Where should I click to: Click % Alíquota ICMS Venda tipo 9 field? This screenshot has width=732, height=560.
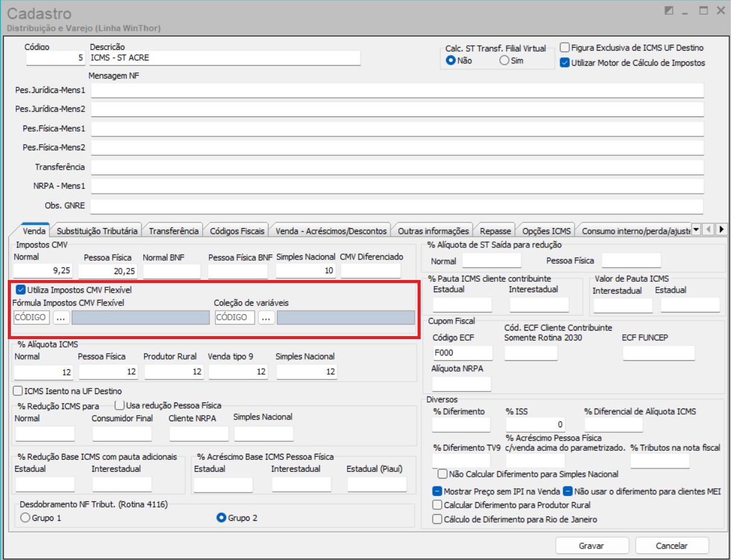(x=238, y=372)
